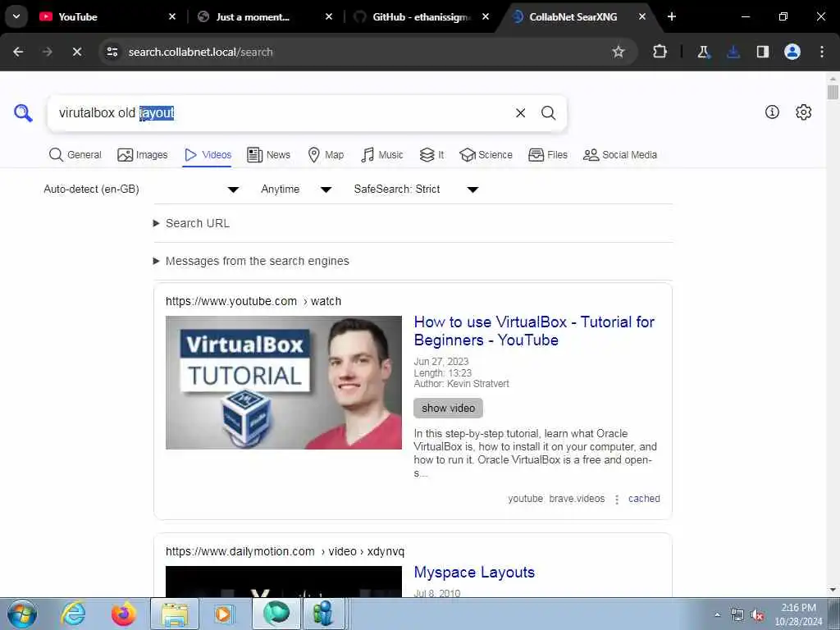Open Chrome three-dot menu
Screen dimensions: 840x630
pos(822,52)
